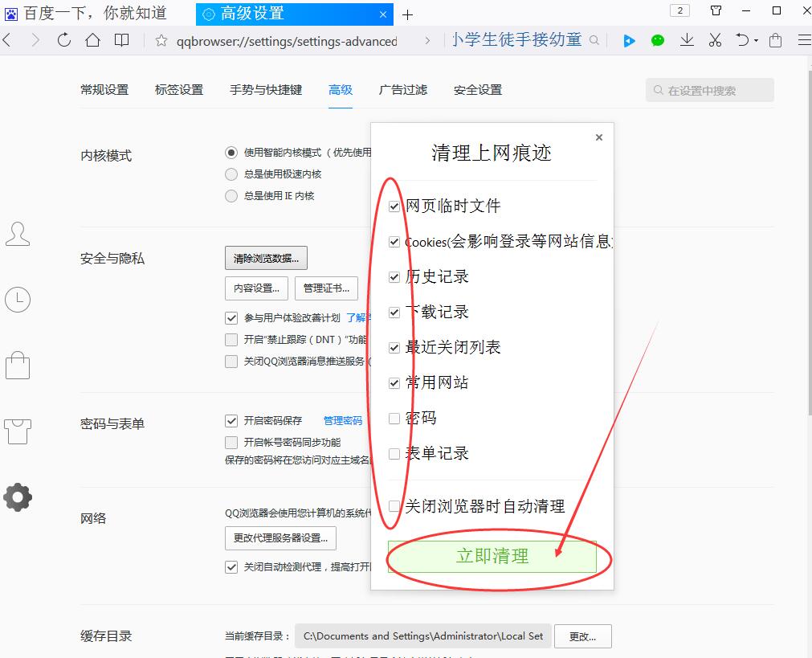Switch to the 常规设置 settings tab
Image resolution: width=812 pixels, height=658 pixels.
(x=104, y=90)
